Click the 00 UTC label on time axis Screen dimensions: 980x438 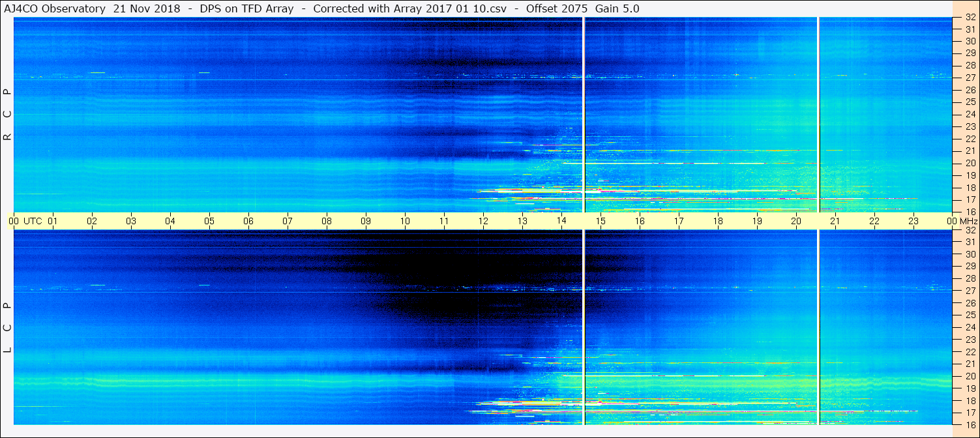click(25, 221)
